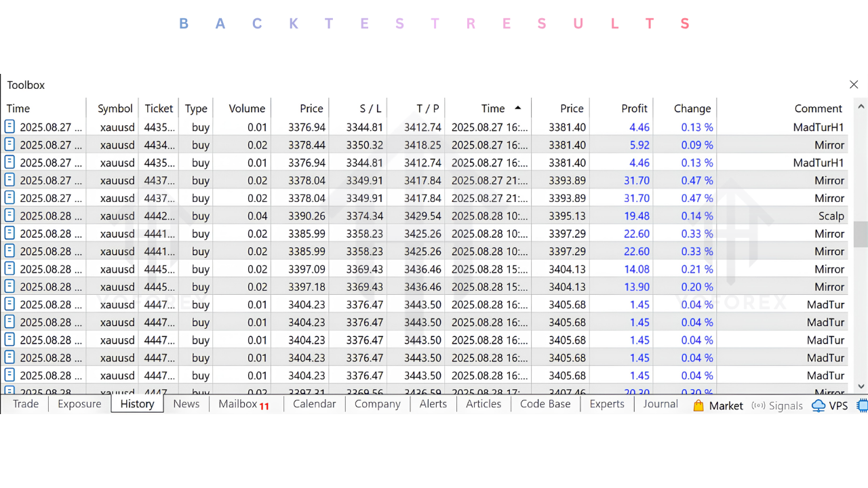
Task: Open the Signals broadcast icon
Action: 758,405
